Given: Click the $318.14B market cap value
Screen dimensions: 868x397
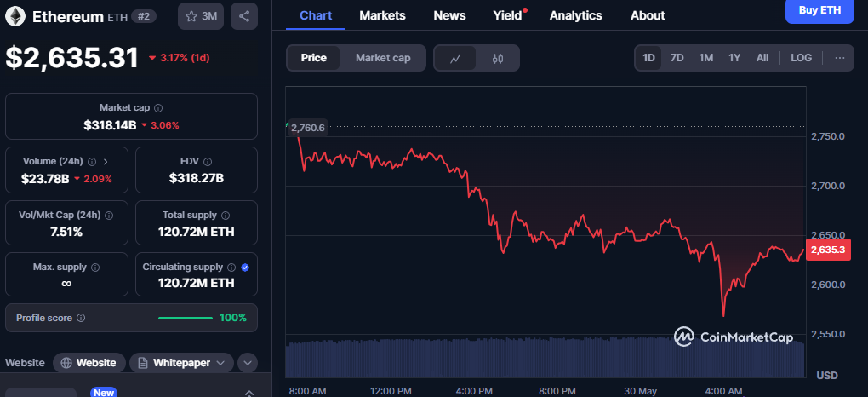Looking at the screenshot, I should (x=110, y=125).
